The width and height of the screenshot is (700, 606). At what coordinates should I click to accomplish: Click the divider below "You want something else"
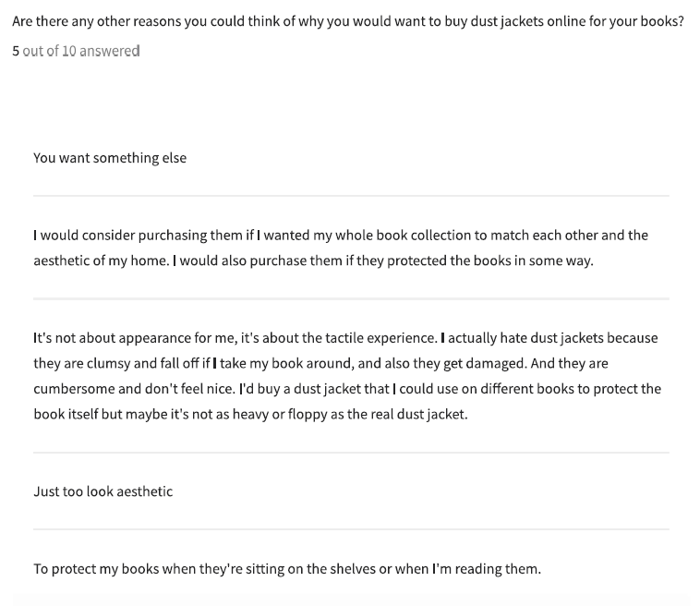(x=351, y=196)
